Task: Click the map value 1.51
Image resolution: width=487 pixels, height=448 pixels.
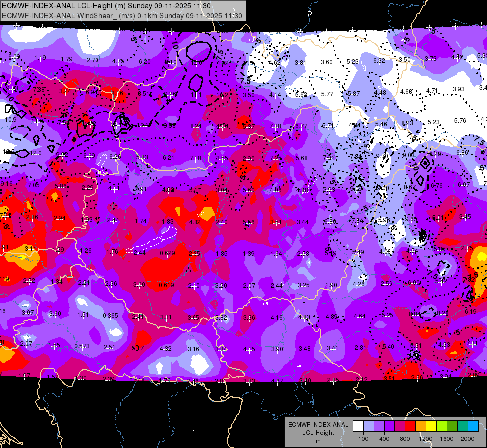Action: point(83,315)
